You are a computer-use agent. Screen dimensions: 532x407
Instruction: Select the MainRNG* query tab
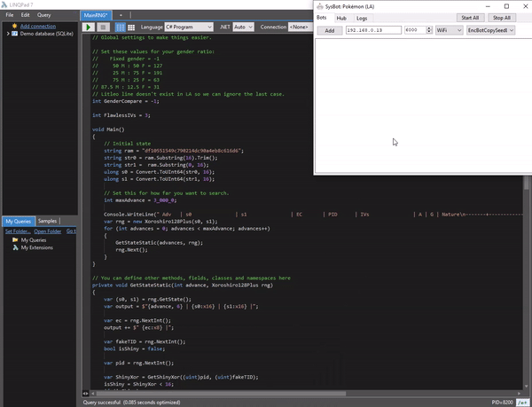97,15
